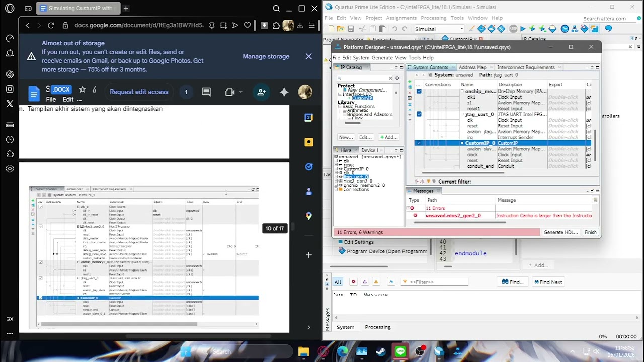Viewport: 644px width, 362px height.
Task: Expand the clk node in Hierarchy tree
Action: (x=337, y=161)
